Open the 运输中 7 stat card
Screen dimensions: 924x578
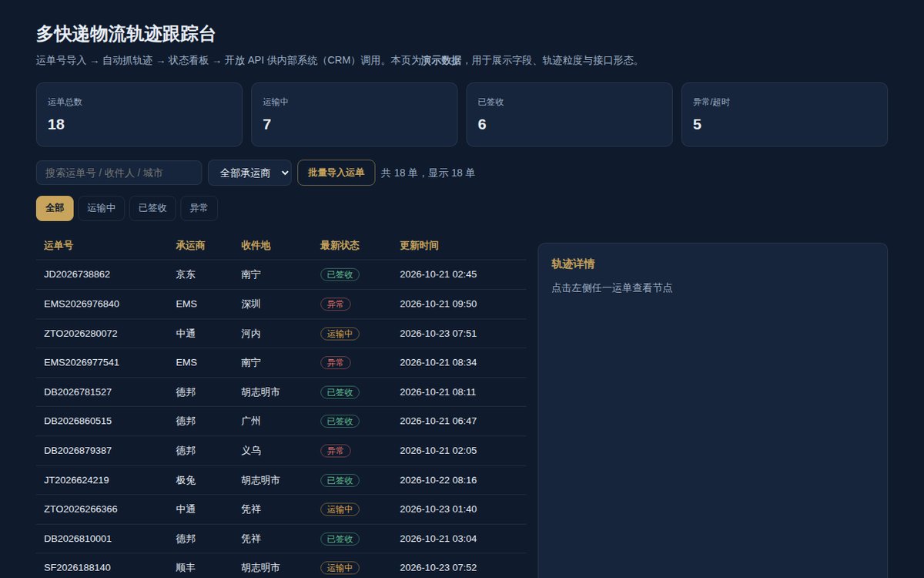(354, 115)
